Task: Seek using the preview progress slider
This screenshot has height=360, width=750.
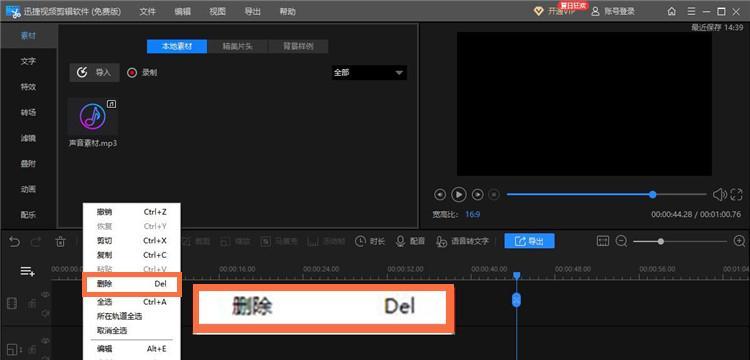Action: 607,195
